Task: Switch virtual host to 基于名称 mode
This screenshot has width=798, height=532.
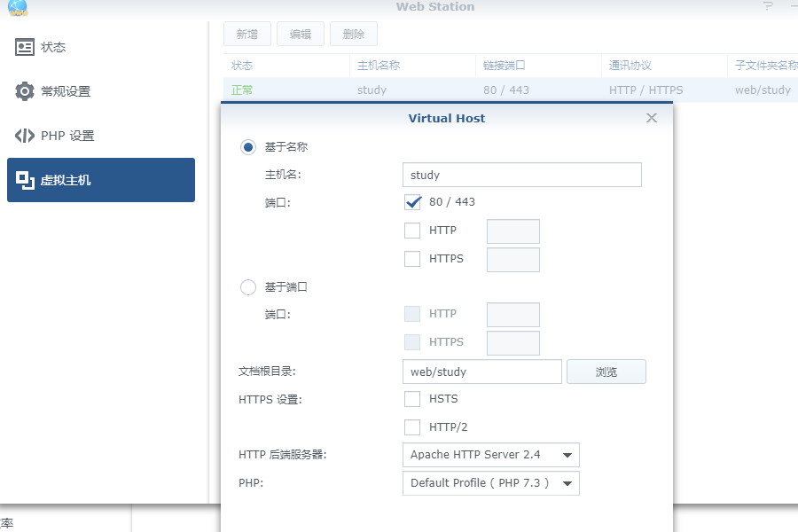Action: (x=248, y=147)
